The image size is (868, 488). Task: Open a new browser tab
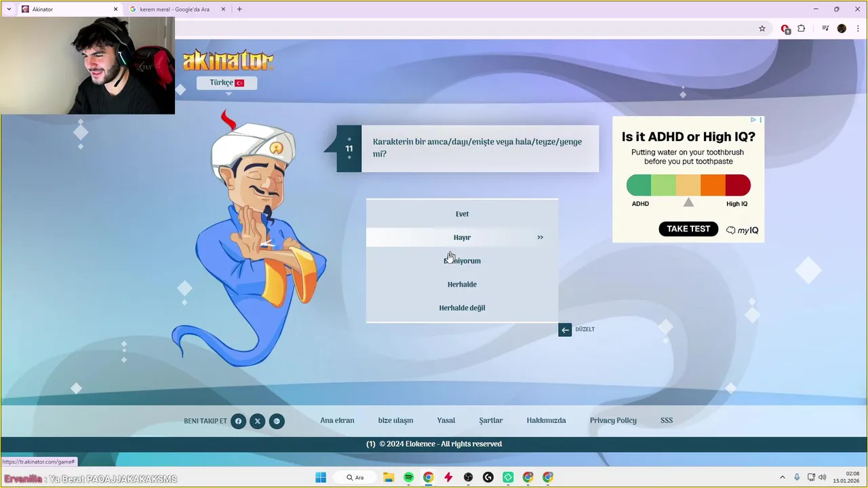239,9
